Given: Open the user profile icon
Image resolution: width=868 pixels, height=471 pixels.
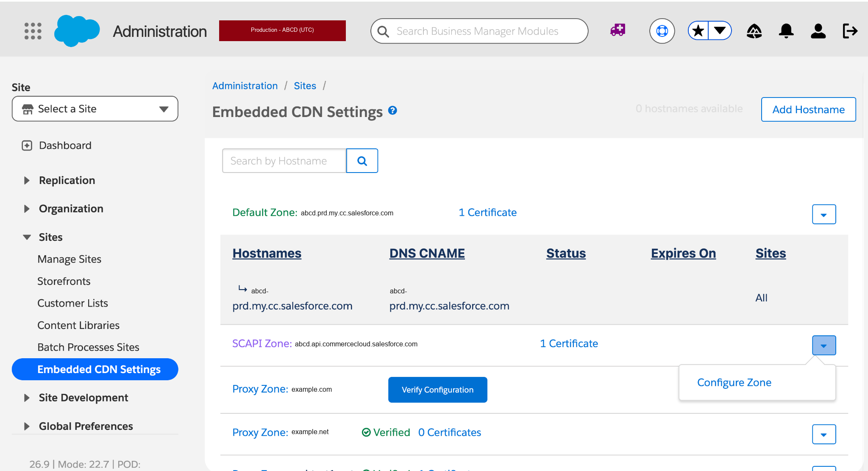Looking at the screenshot, I should 818,31.
